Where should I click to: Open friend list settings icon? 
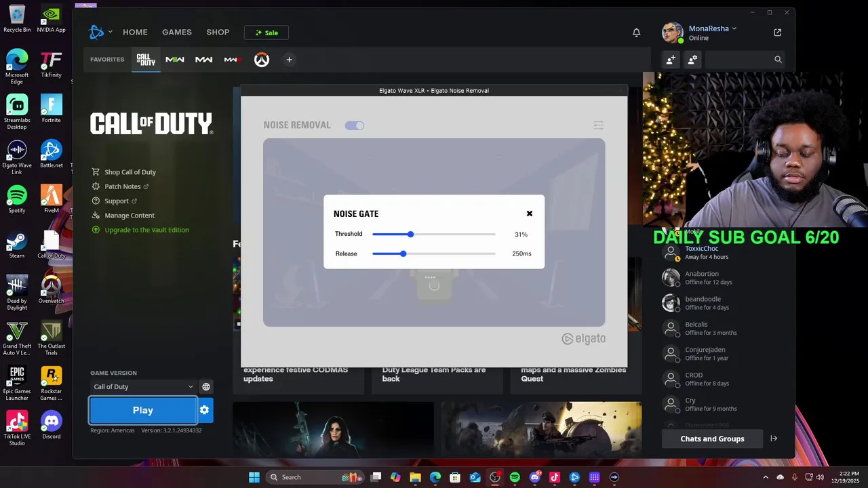pos(692,60)
